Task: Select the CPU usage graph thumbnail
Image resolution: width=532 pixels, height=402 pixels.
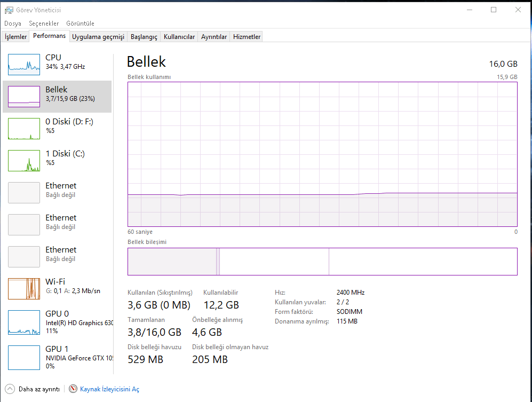Action: pos(24,65)
